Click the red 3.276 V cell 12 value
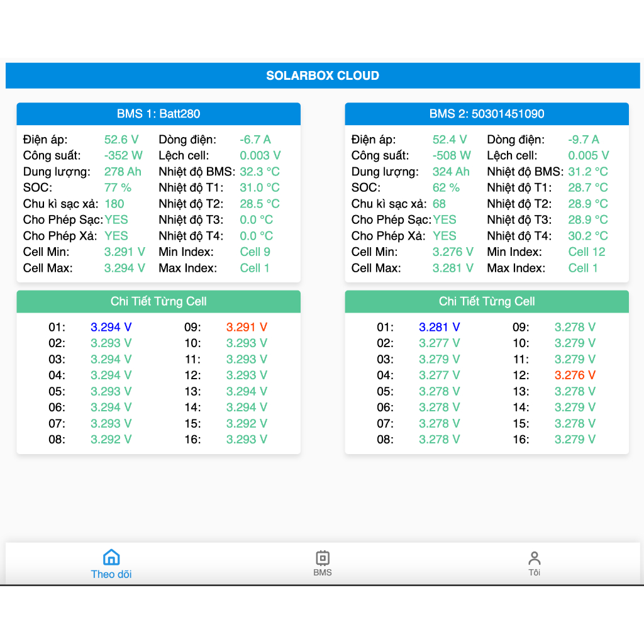 coord(575,375)
